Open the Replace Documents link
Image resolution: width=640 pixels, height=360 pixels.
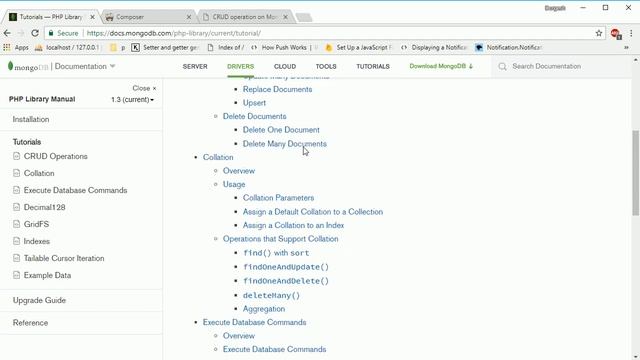click(278, 89)
